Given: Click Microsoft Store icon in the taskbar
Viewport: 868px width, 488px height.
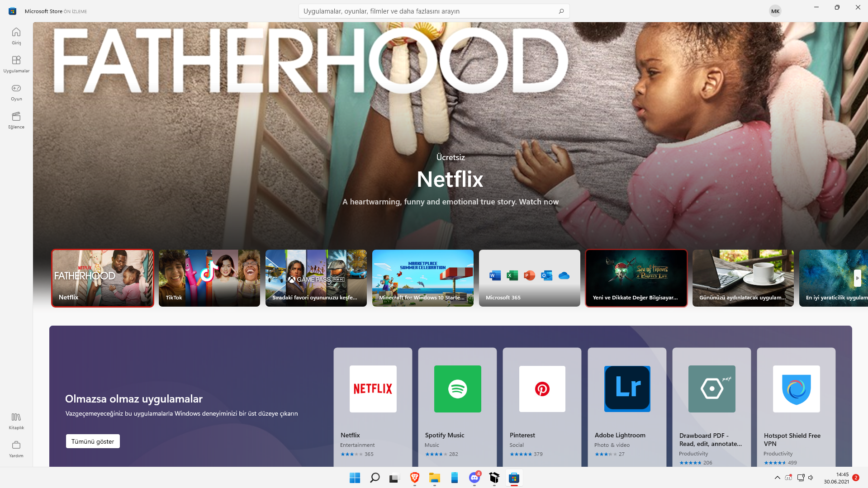Looking at the screenshot, I should [514, 478].
